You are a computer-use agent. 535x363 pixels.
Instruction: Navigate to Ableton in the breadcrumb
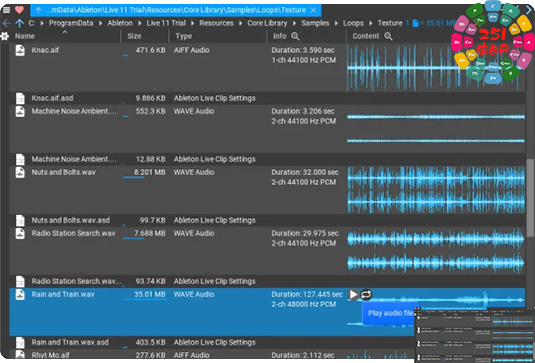click(120, 23)
